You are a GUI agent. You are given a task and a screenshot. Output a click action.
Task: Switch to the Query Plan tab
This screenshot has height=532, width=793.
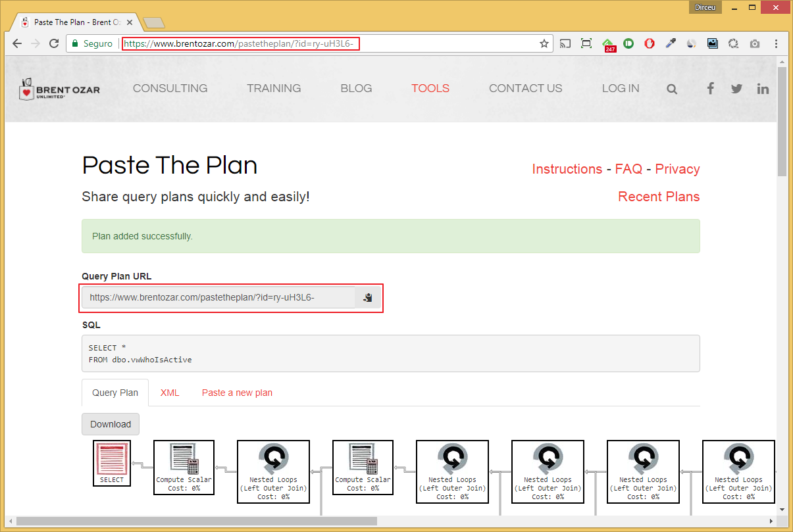pyautogui.click(x=115, y=393)
